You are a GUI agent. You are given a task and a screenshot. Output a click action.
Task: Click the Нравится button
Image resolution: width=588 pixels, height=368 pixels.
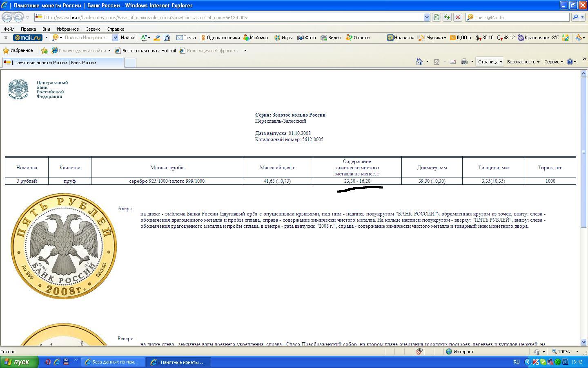pyautogui.click(x=401, y=38)
